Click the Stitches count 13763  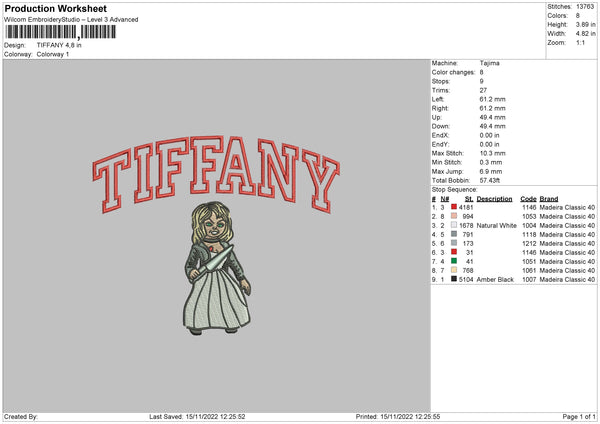point(583,5)
